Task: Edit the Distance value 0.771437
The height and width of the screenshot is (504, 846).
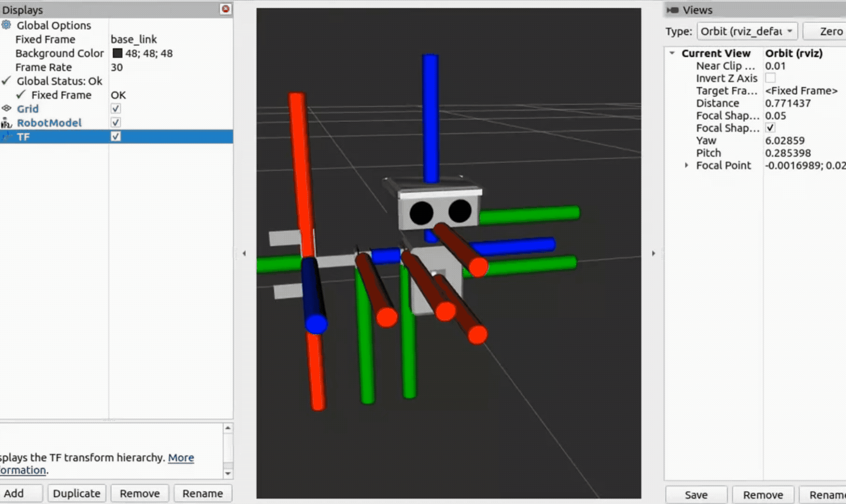Action: point(788,103)
